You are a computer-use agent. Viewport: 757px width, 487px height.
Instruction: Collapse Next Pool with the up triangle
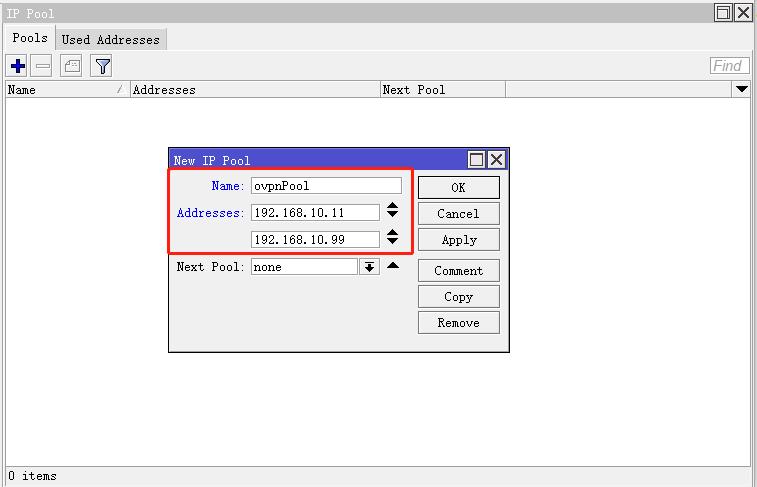click(393, 265)
